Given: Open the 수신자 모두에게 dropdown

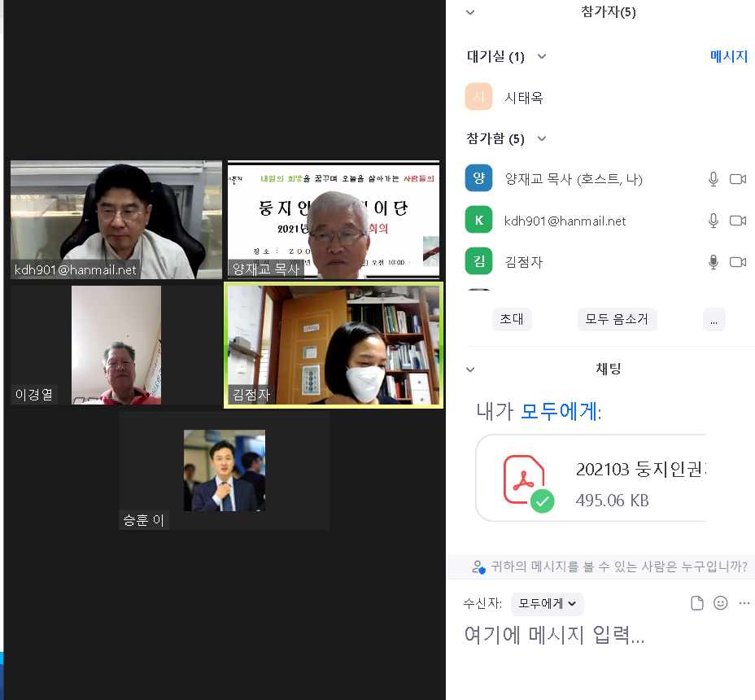Looking at the screenshot, I should point(548,604).
